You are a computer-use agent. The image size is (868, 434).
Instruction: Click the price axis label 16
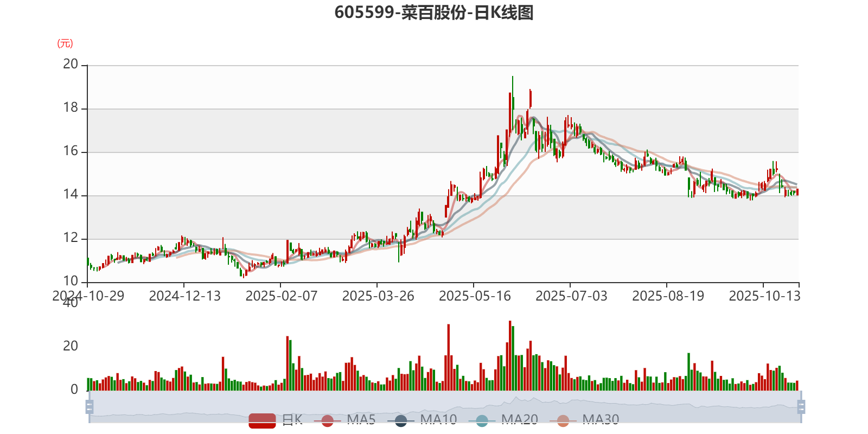coord(71,151)
